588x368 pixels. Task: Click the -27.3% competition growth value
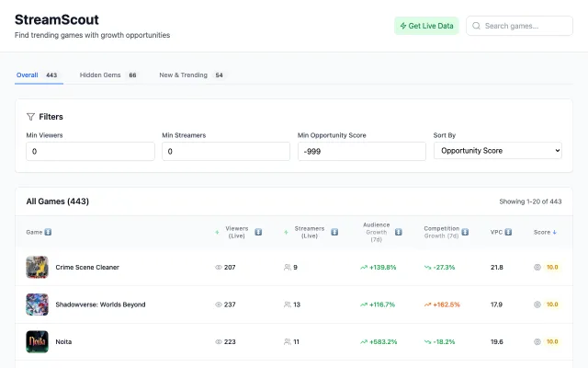point(444,268)
